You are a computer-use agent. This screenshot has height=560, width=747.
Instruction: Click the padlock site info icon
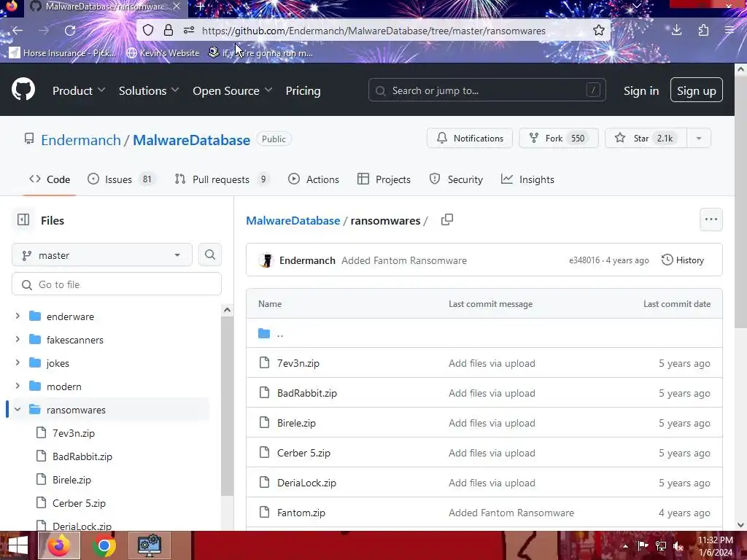click(169, 31)
